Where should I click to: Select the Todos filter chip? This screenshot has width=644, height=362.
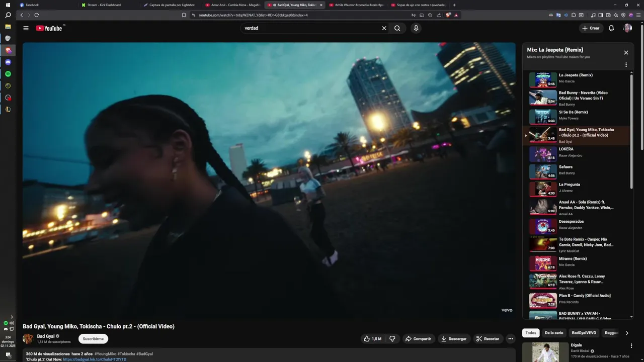(531, 333)
